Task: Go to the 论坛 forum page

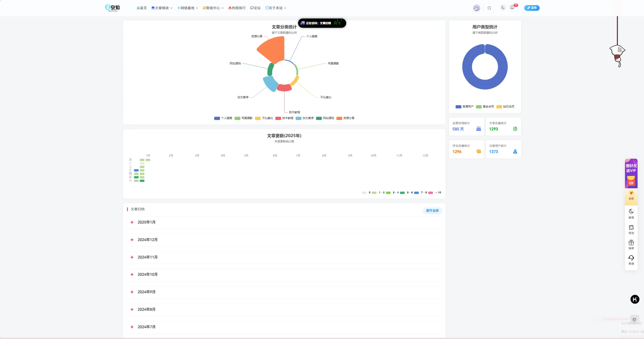Action: coord(255,8)
